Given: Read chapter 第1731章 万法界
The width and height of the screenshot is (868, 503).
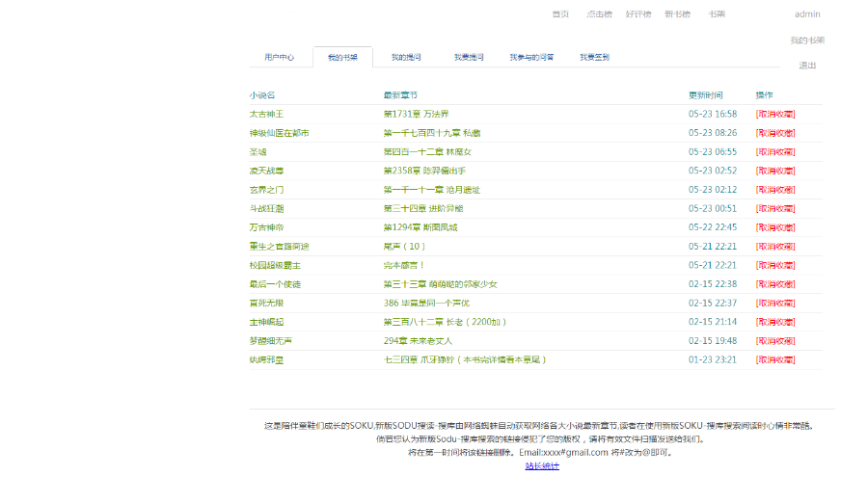Looking at the screenshot, I should click(417, 114).
